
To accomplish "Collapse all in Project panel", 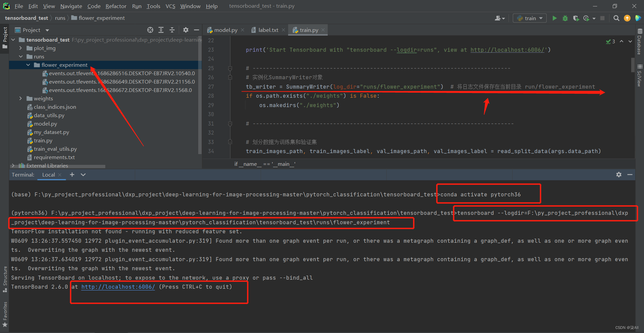I will [x=172, y=30].
